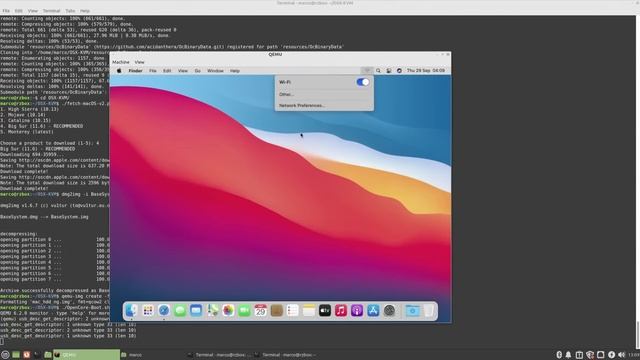The width and height of the screenshot is (640, 360).
Task: Activate Siri from the macOS menu bar
Action: (x=399, y=71)
